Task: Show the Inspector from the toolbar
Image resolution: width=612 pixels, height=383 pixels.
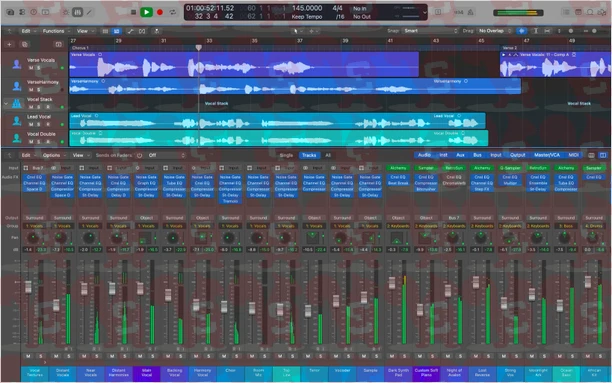Action: 22,12
